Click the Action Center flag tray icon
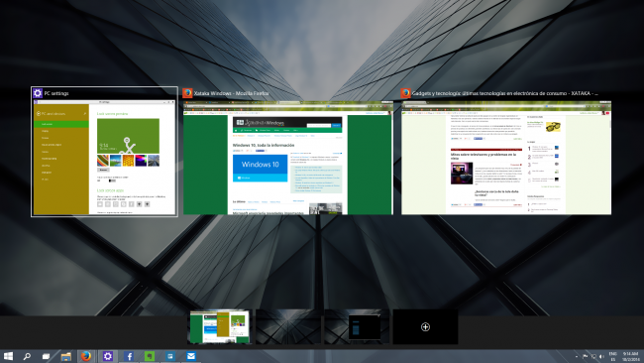The height and width of the screenshot is (363, 644). [x=586, y=356]
